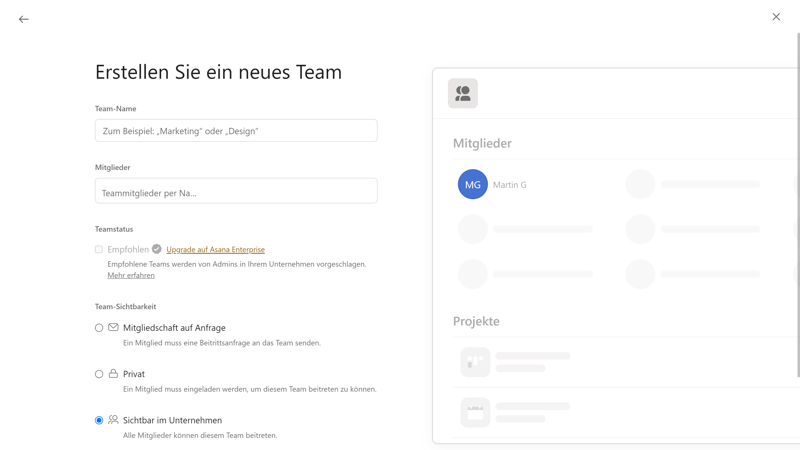Viewport: 800px width, 450px height.
Task: Close the create team dialog
Action: pyautogui.click(x=776, y=17)
